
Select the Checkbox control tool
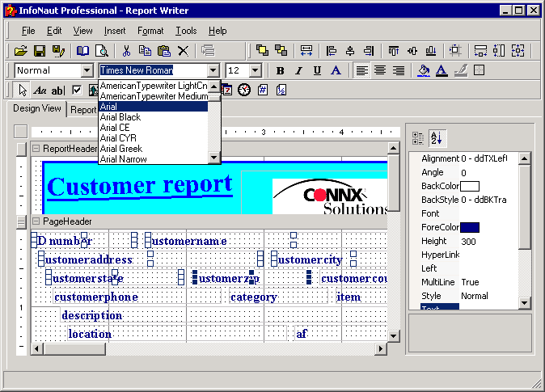pyautogui.click(x=77, y=91)
